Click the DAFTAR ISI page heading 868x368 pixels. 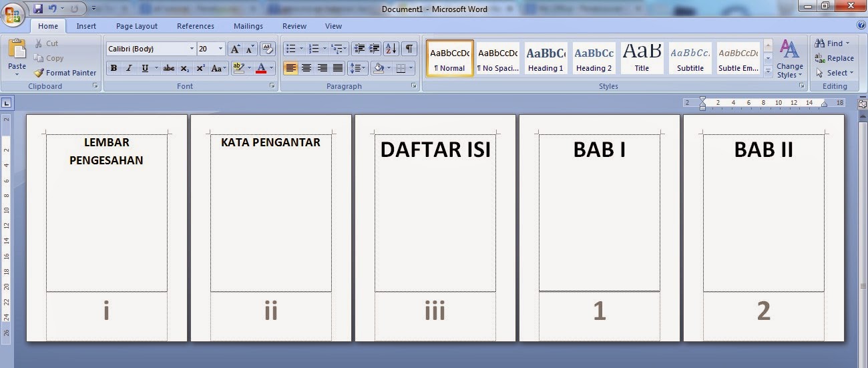coord(435,150)
